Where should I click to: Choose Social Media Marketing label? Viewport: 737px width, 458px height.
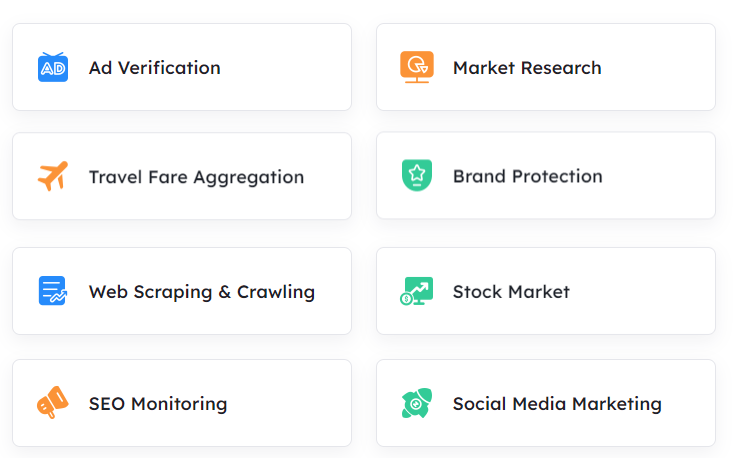(557, 404)
